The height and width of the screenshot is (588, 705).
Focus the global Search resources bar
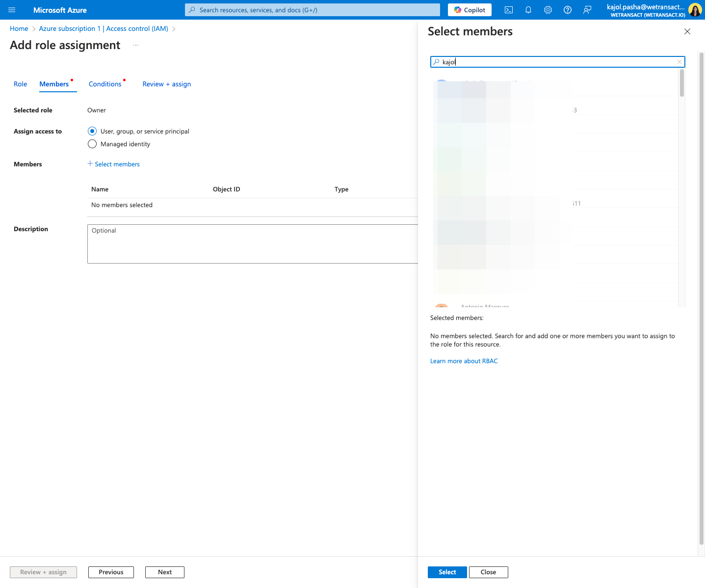pos(313,10)
